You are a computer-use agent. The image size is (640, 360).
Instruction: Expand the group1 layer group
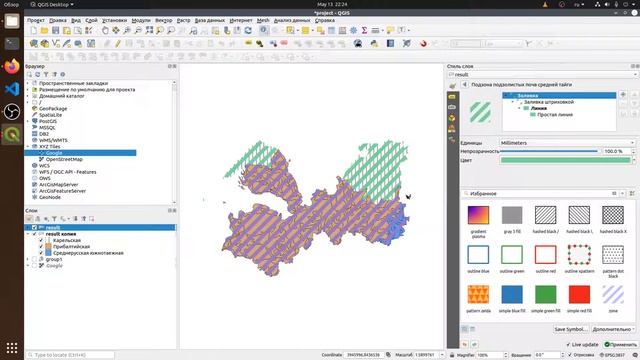28,260
